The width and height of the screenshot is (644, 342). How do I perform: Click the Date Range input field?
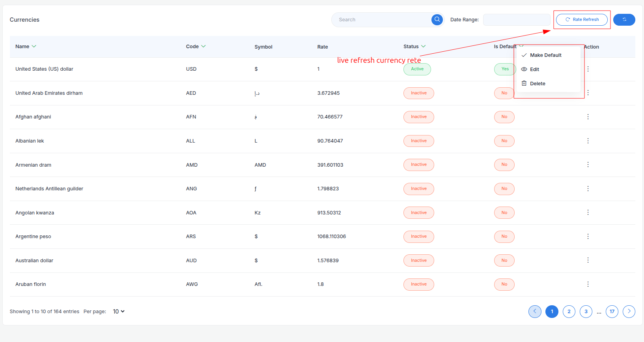pyautogui.click(x=517, y=20)
